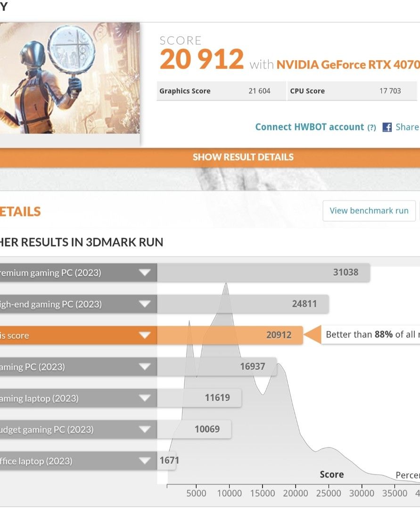Click the Gaming PC score value 16937

(253, 367)
